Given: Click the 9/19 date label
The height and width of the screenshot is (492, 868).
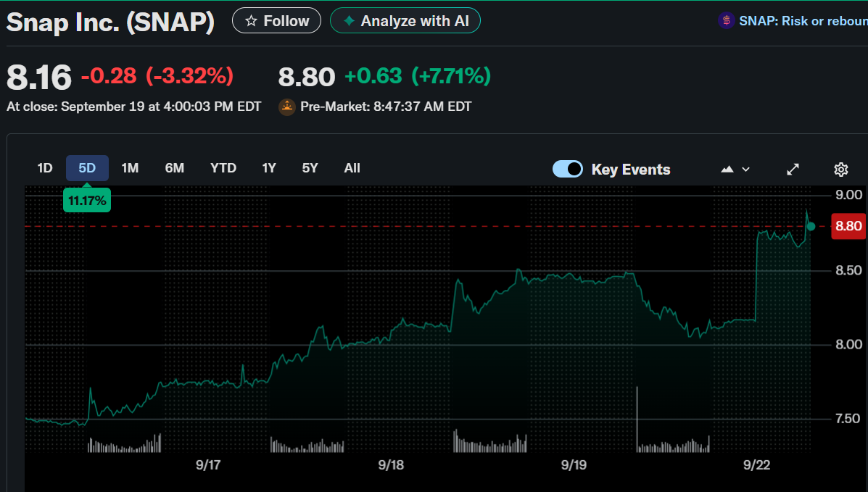Looking at the screenshot, I should [x=574, y=465].
